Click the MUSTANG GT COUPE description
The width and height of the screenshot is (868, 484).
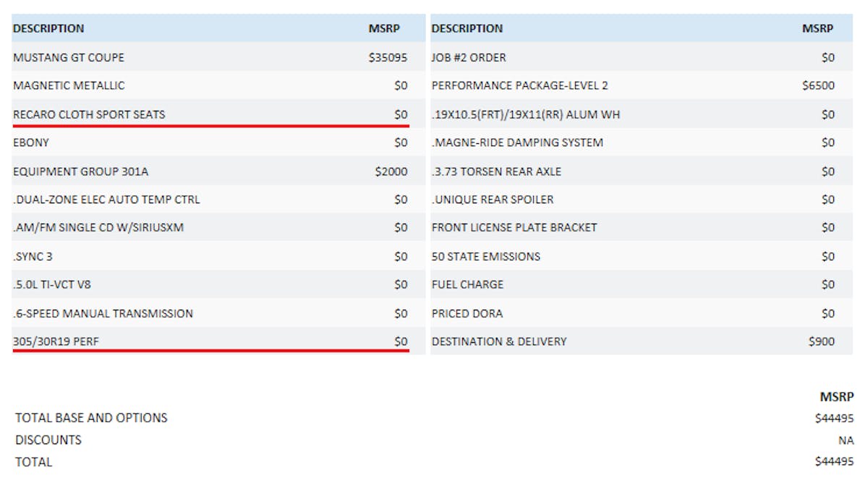pyautogui.click(x=69, y=57)
